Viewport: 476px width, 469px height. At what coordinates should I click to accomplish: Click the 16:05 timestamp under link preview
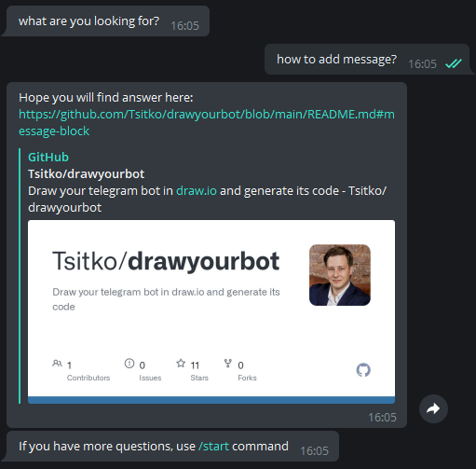coord(382,418)
